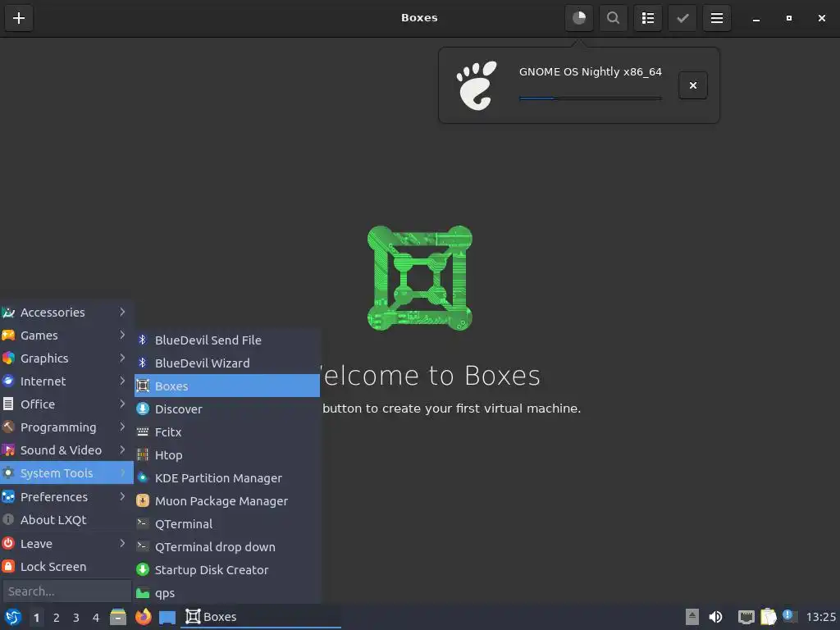Launch Htop from System Tools
The width and height of the screenshot is (840, 630).
pyautogui.click(x=227, y=455)
